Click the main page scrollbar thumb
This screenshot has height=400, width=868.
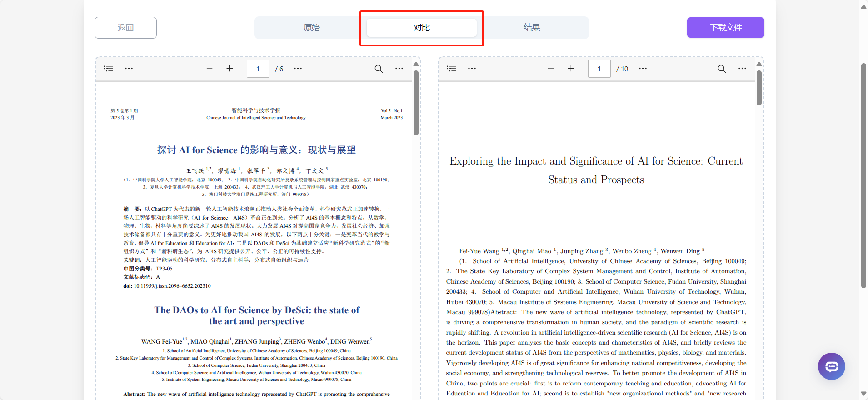[863, 175]
